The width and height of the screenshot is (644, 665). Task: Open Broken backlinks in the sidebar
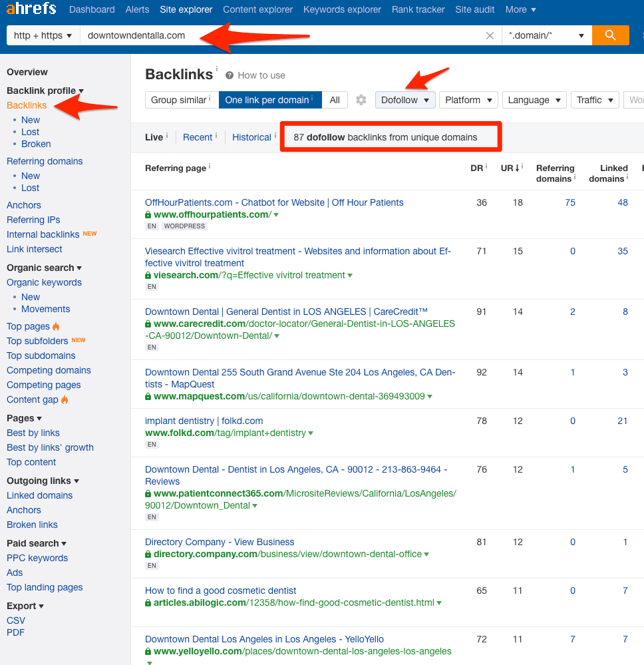click(36, 144)
